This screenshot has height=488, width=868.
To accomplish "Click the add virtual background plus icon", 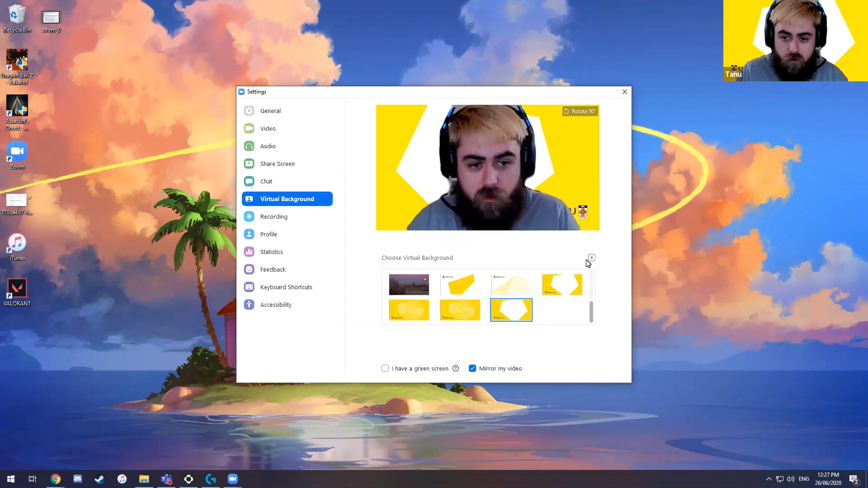I will coord(591,257).
